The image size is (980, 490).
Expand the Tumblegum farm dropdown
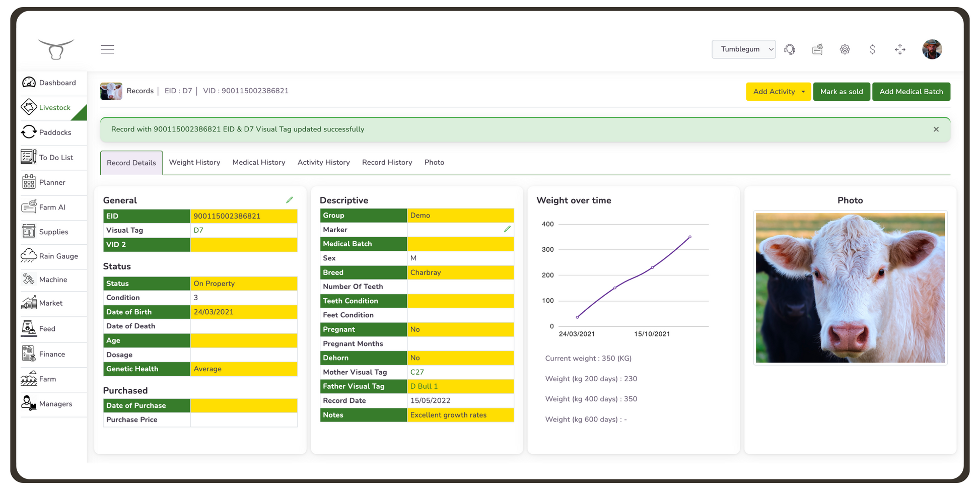click(x=743, y=49)
